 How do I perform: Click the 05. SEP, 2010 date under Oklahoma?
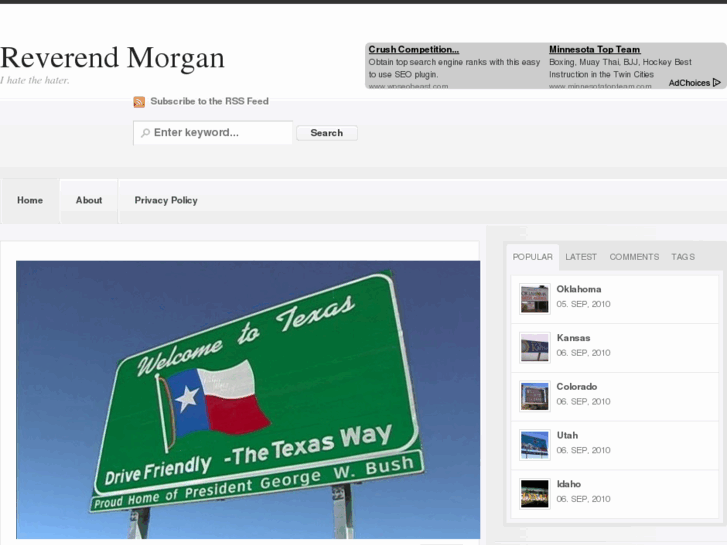pyautogui.click(x=583, y=304)
